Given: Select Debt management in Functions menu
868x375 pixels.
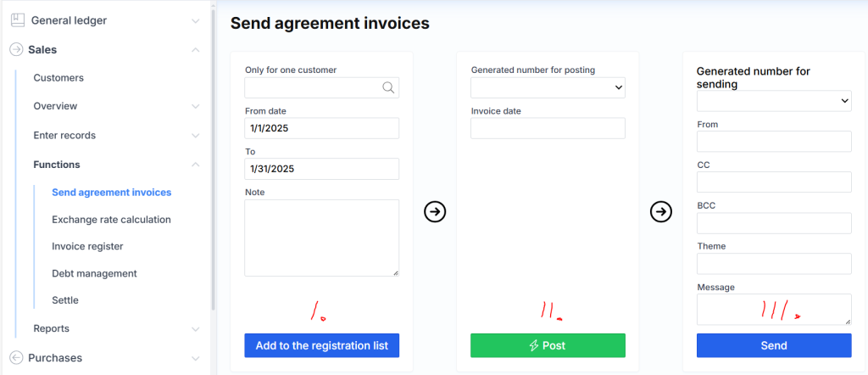Looking at the screenshot, I should click(x=94, y=274).
